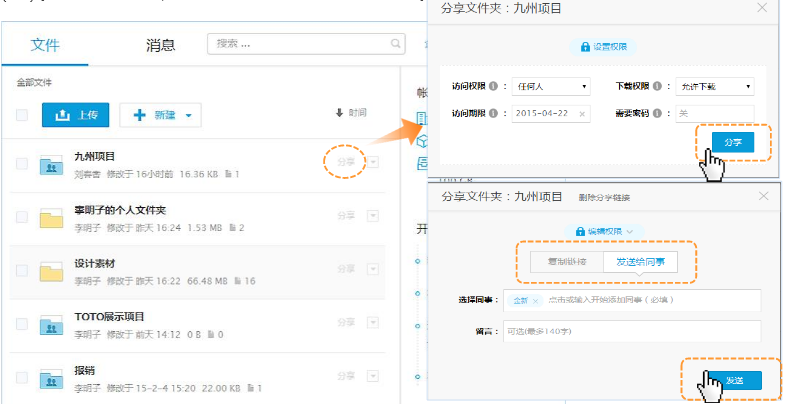Select the 发送给同事 tab

point(639,263)
